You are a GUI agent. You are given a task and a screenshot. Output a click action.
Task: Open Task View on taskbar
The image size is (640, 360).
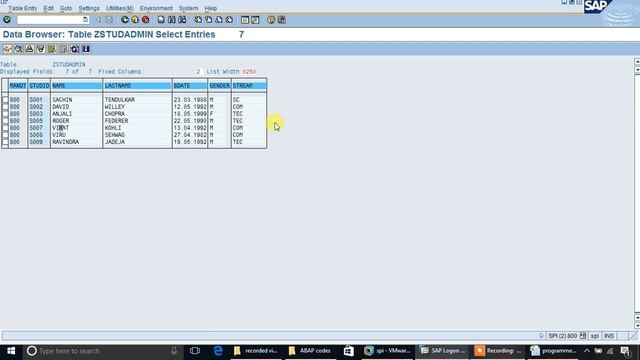pos(195,351)
